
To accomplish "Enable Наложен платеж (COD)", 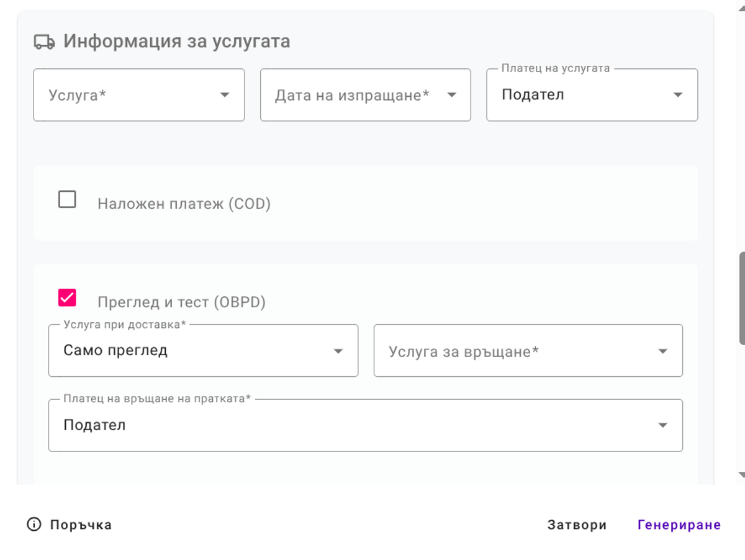I will click(68, 199).
